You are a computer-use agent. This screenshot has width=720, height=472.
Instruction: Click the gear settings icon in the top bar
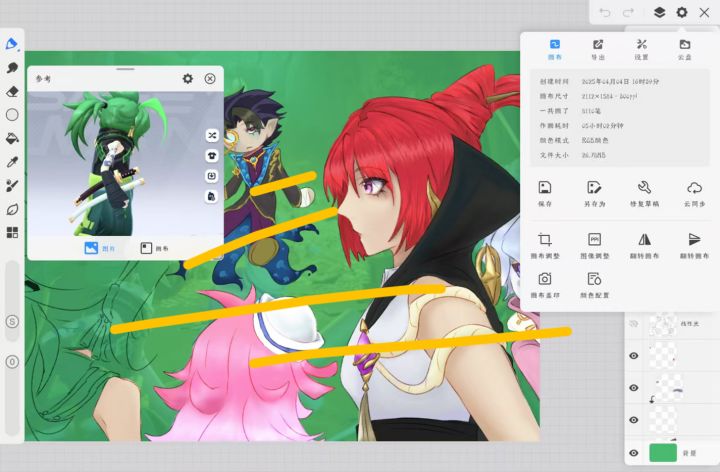[682, 12]
